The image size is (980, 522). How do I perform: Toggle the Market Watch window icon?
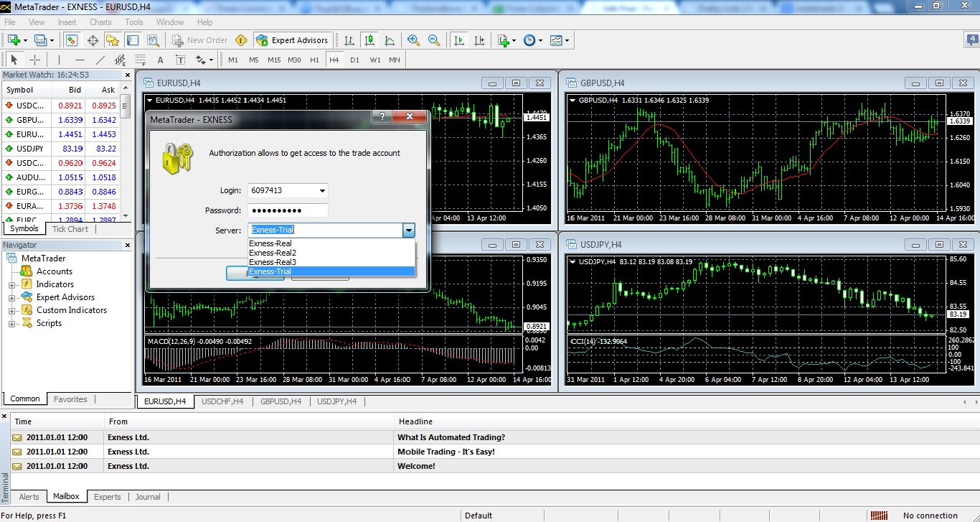click(72, 40)
